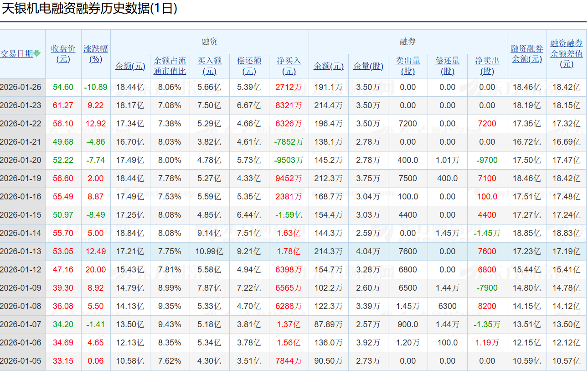Select the 4.04万 securities quantity cell

368,251
